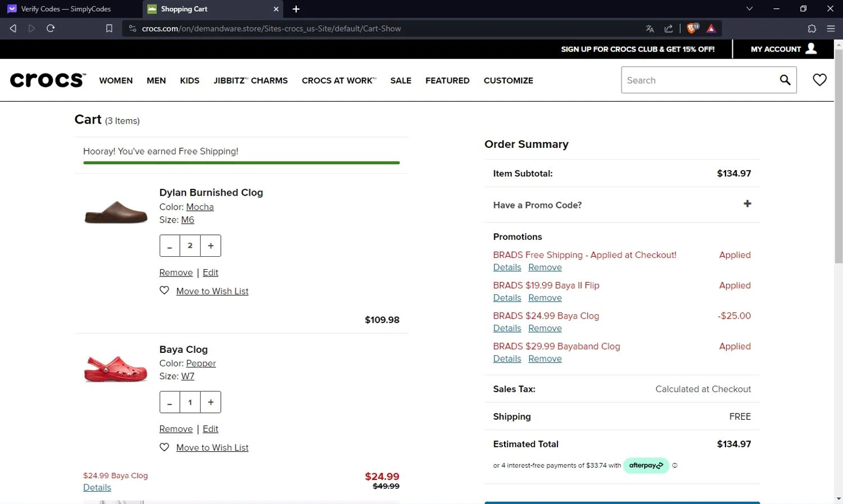
Task: Open Details for BRADS Free Shipping promotion
Action: pos(507,267)
